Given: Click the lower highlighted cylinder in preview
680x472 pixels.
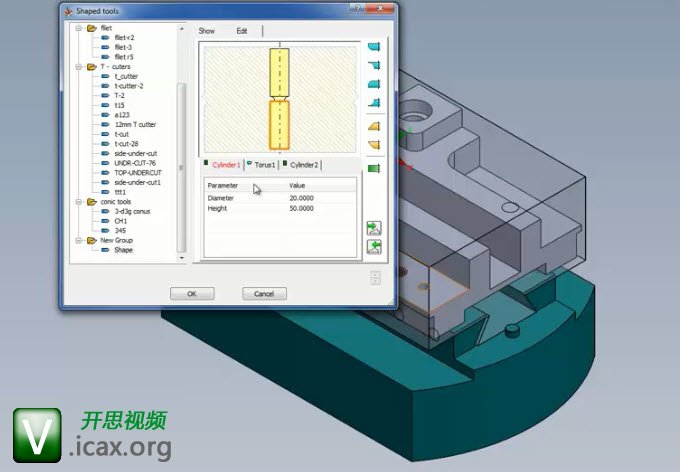Looking at the screenshot, I should click(x=279, y=125).
